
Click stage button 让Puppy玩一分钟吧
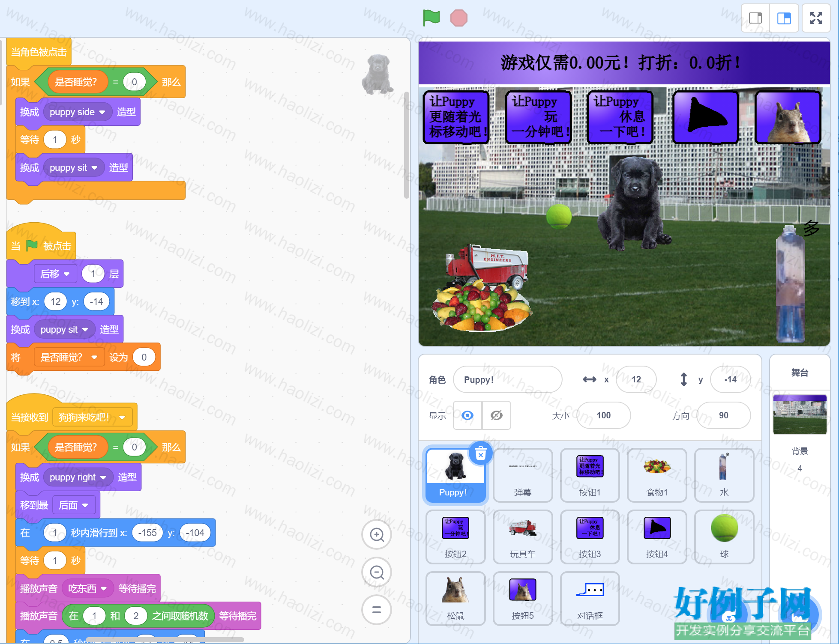(x=539, y=117)
